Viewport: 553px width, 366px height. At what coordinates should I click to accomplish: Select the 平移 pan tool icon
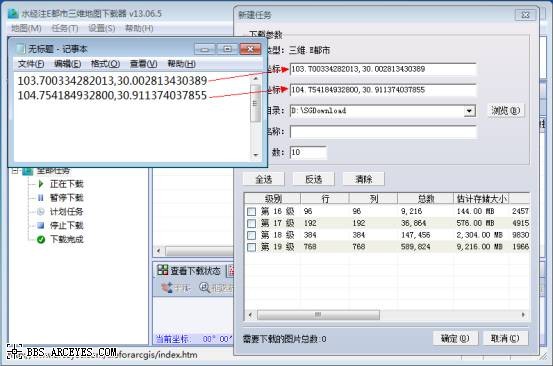click(167, 288)
